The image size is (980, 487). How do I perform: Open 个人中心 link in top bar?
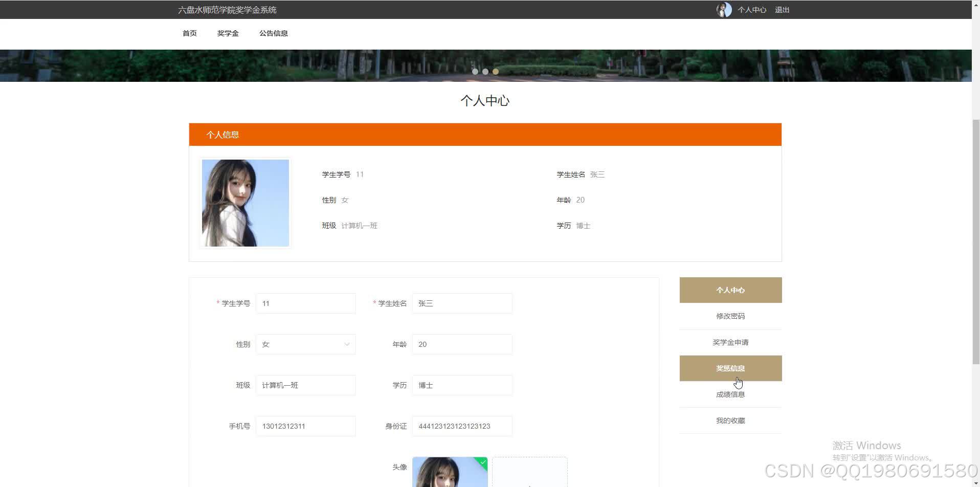point(752,10)
